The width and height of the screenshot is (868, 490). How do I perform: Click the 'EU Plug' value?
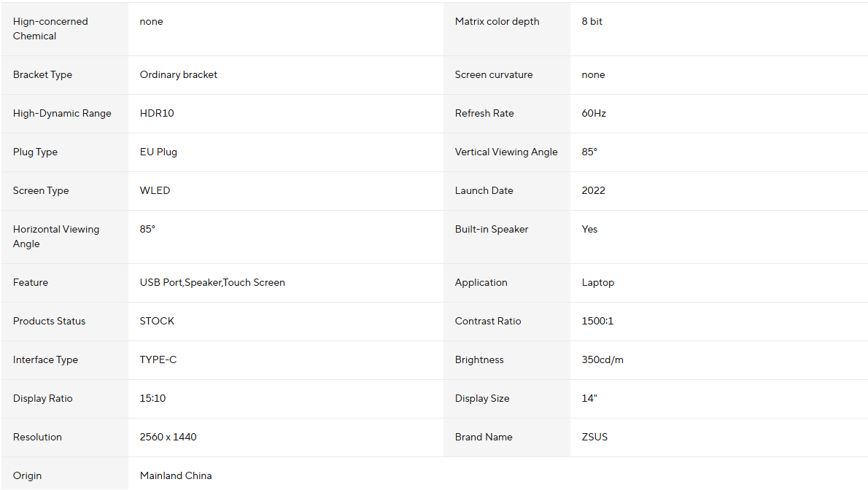coord(158,152)
